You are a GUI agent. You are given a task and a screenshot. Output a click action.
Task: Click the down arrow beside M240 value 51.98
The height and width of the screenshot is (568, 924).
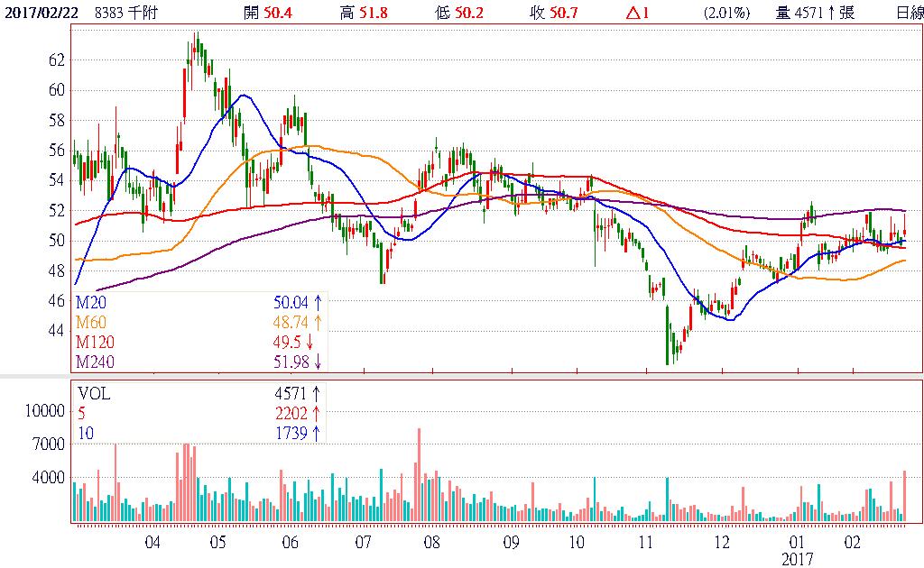[318, 362]
